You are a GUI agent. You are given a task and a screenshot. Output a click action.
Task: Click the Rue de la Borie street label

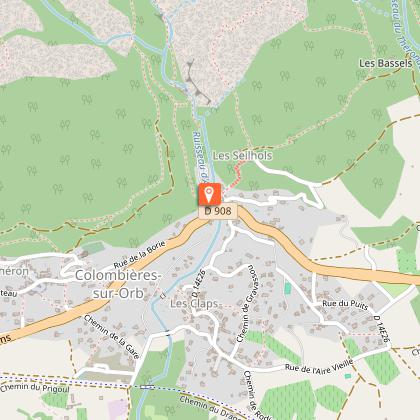(139, 255)
